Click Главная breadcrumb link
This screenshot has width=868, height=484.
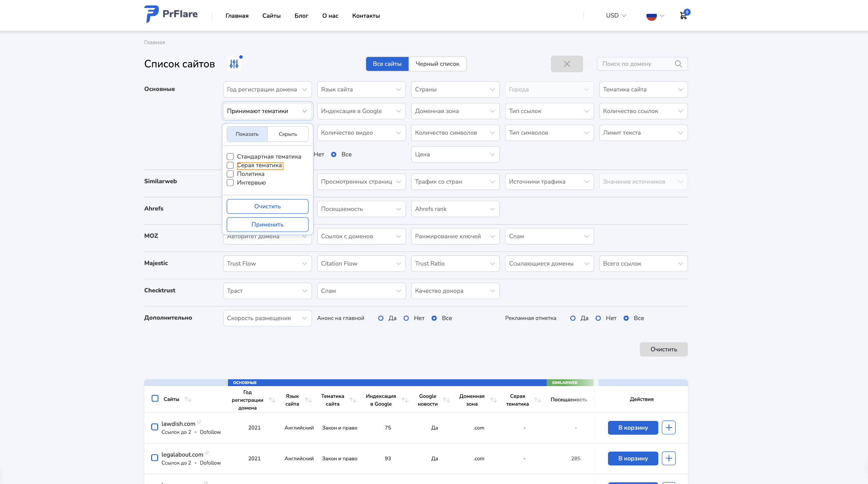(x=154, y=42)
